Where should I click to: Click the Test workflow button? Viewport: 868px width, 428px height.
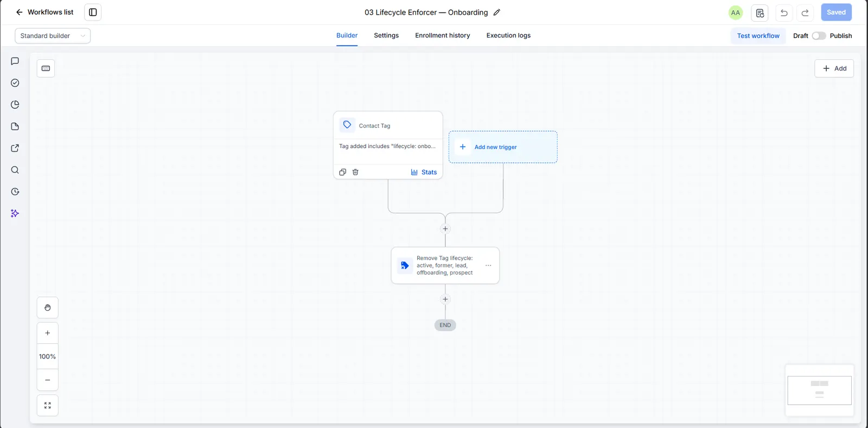click(x=758, y=36)
